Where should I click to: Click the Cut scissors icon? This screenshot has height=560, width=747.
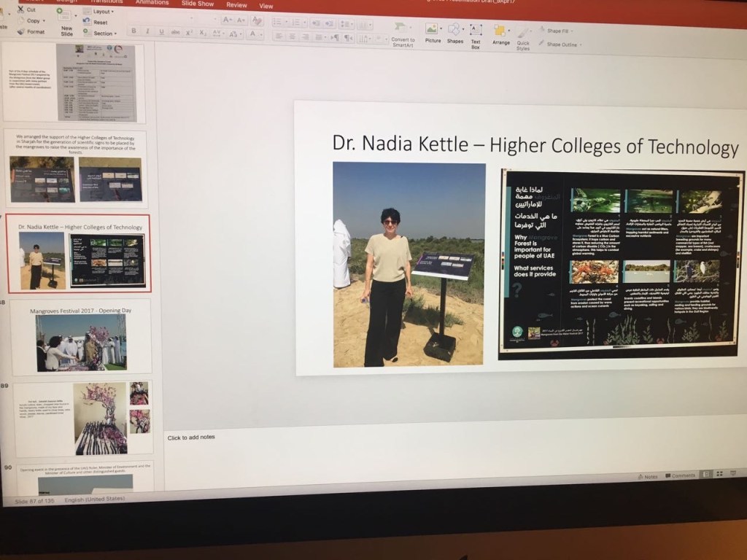[x=20, y=9]
